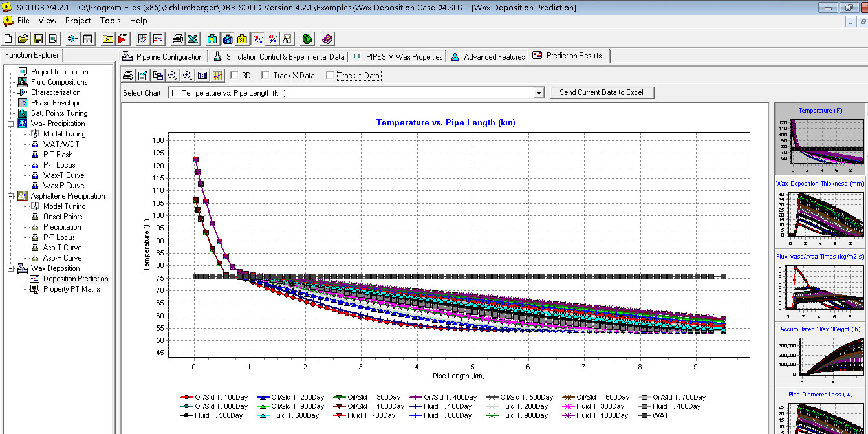
Task: Switch to Advanced Features tab
Action: tap(488, 57)
